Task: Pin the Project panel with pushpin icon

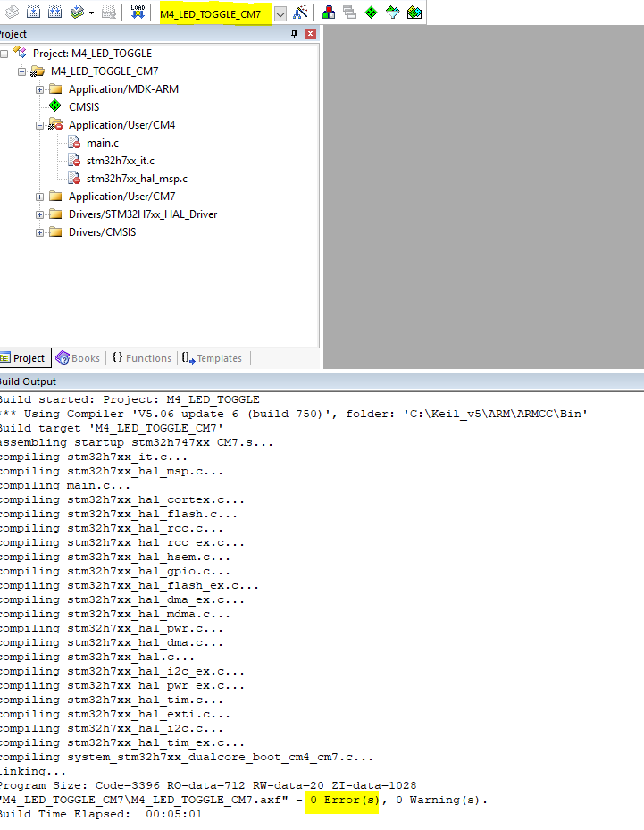Action: tap(294, 34)
